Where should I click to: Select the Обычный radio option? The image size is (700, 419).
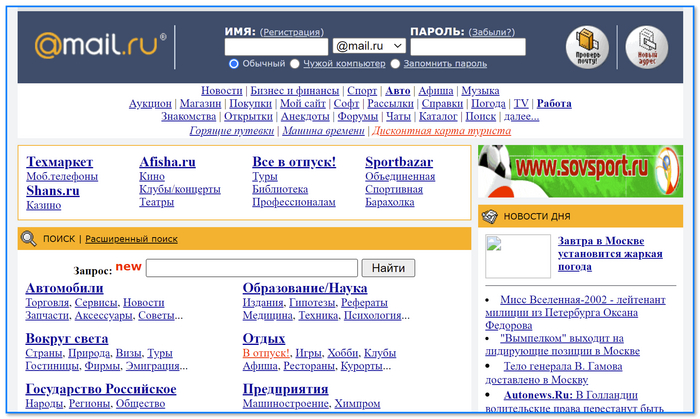(x=233, y=64)
